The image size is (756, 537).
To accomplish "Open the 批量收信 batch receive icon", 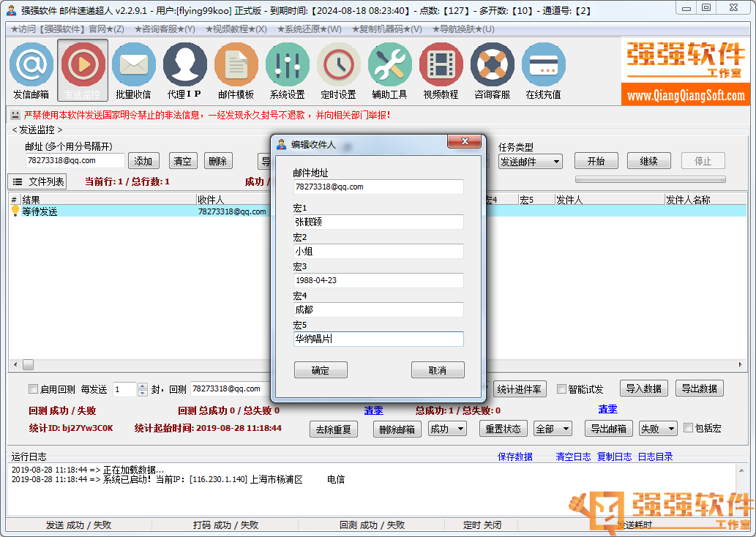I will (x=133, y=70).
